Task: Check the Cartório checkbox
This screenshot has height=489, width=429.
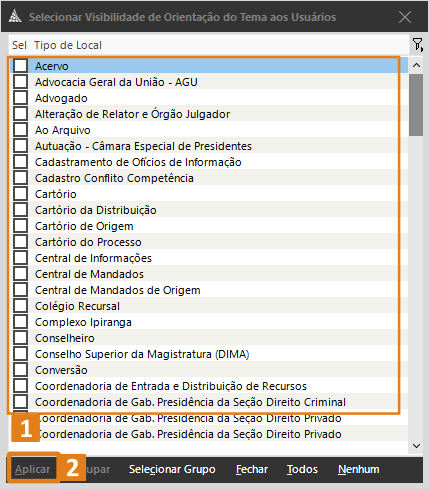Action: click(x=21, y=194)
